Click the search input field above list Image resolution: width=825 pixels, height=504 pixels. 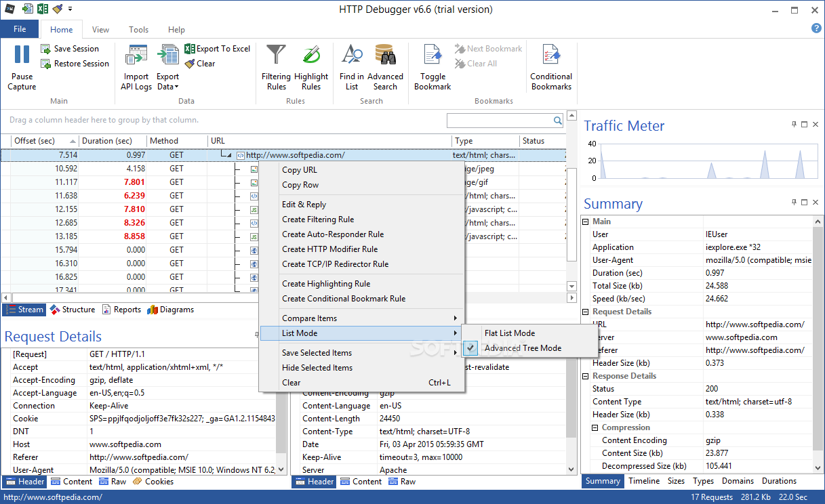(x=500, y=121)
